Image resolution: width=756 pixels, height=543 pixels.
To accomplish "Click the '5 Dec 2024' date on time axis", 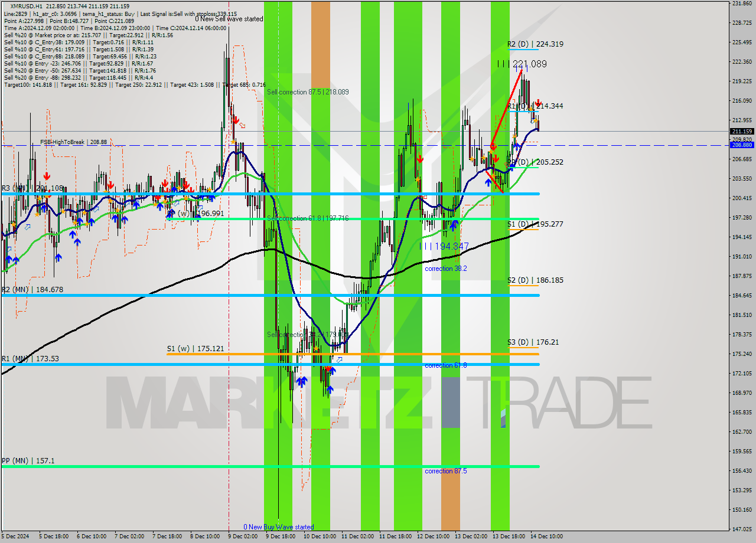I will coord(15,537).
